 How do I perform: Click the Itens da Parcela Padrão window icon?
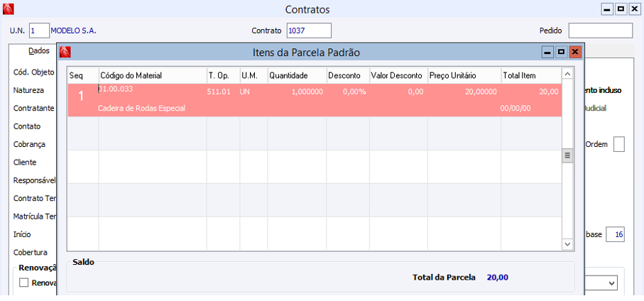(65, 53)
